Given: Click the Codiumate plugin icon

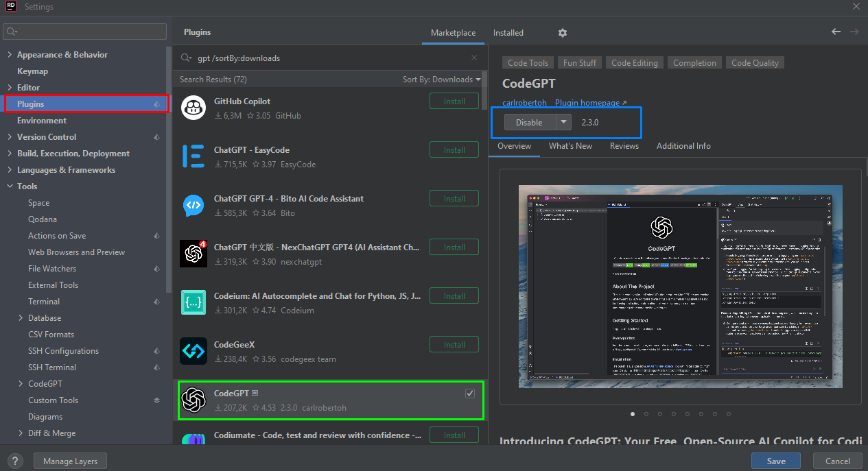Looking at the screenshot, I should pos(193,439).
